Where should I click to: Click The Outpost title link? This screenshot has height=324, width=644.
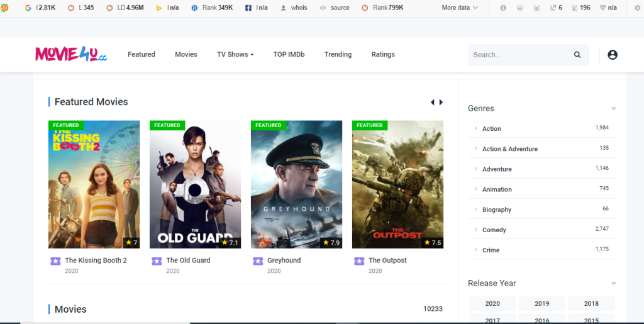tap(387, 260)
